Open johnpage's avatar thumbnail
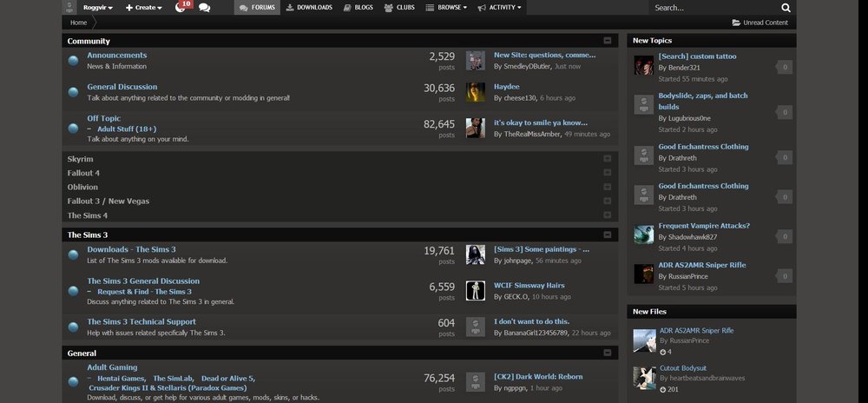The image size is (868, 403). (476, 254)
